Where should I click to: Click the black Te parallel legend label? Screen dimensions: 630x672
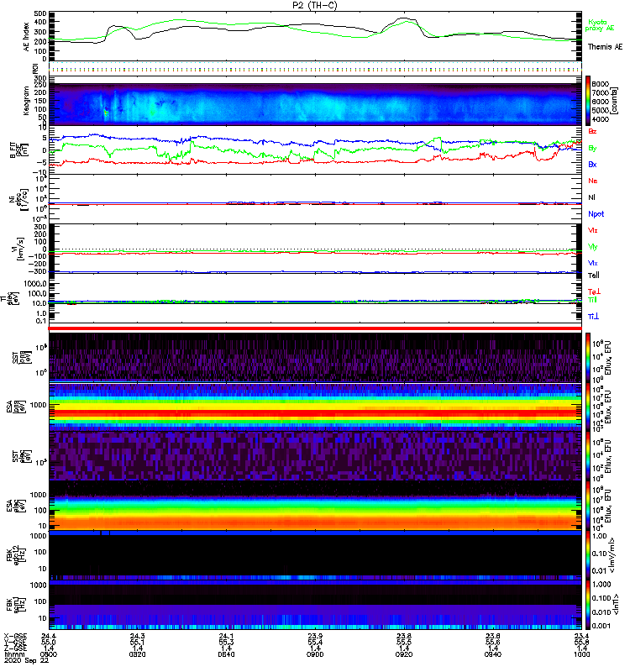[594, 276]
